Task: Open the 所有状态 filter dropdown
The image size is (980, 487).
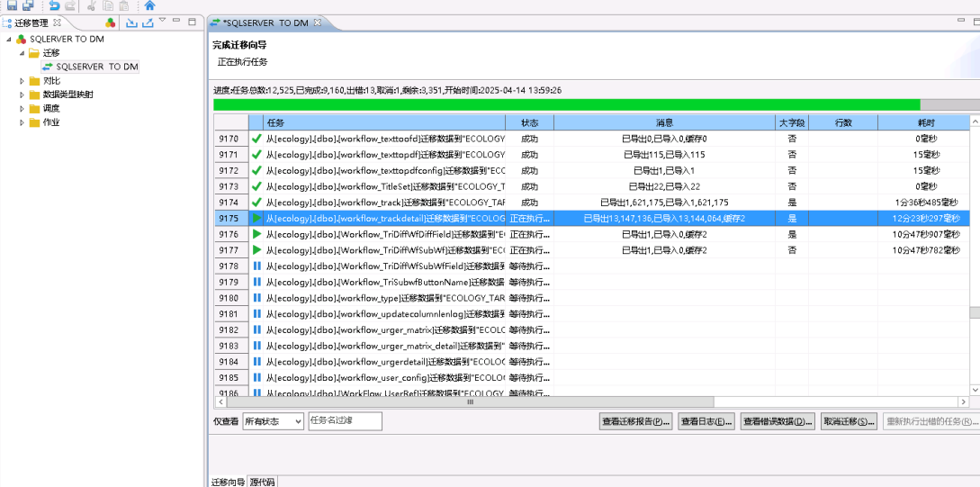Action: pos(274,421)
